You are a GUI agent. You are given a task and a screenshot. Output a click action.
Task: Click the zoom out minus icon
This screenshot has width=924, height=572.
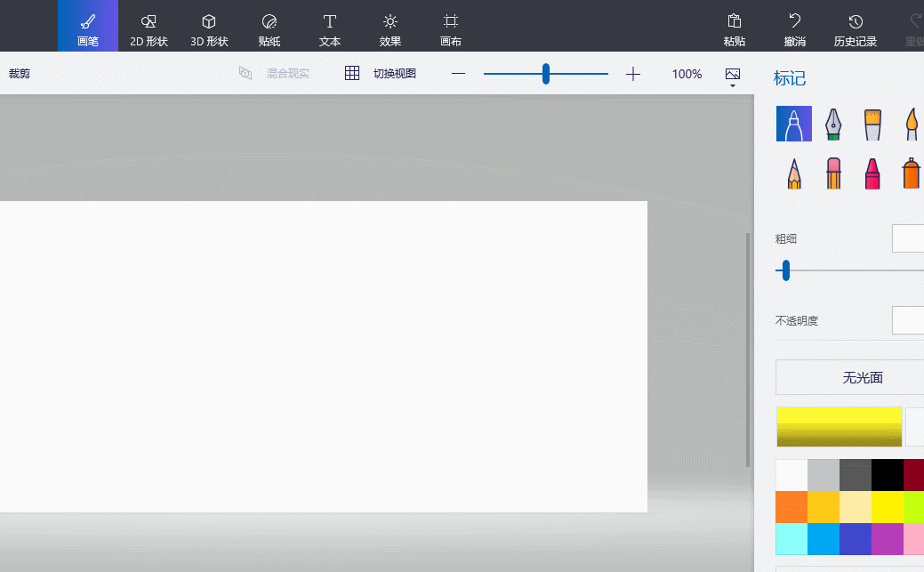pyautogui.click(x=458, y=74)
